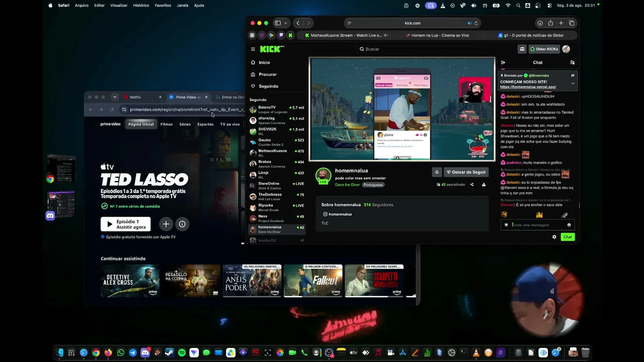Open Gaules channel in following list
644x362 pixels.
pyautogui.click(x=277, y=142)
